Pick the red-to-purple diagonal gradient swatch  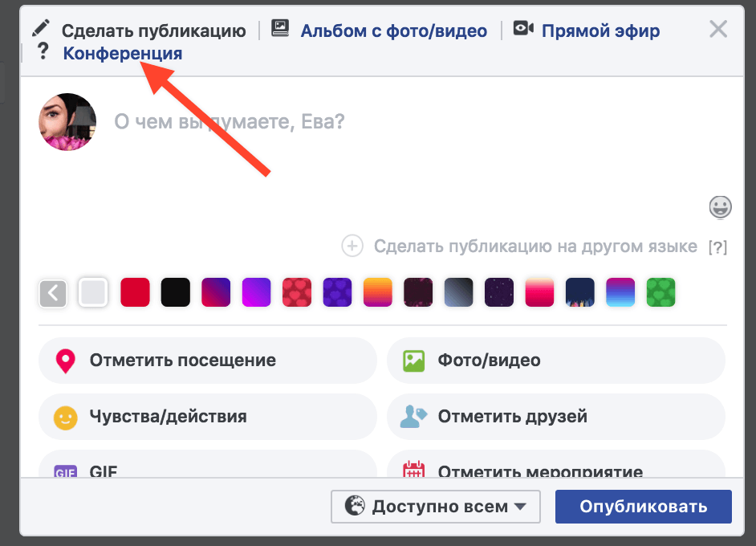point(216,291)
